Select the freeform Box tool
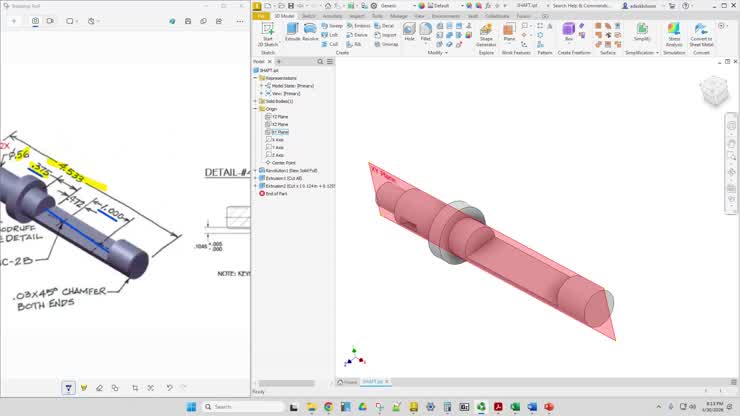The width and height of the screenshot is (740, 416). click(569, 32)
